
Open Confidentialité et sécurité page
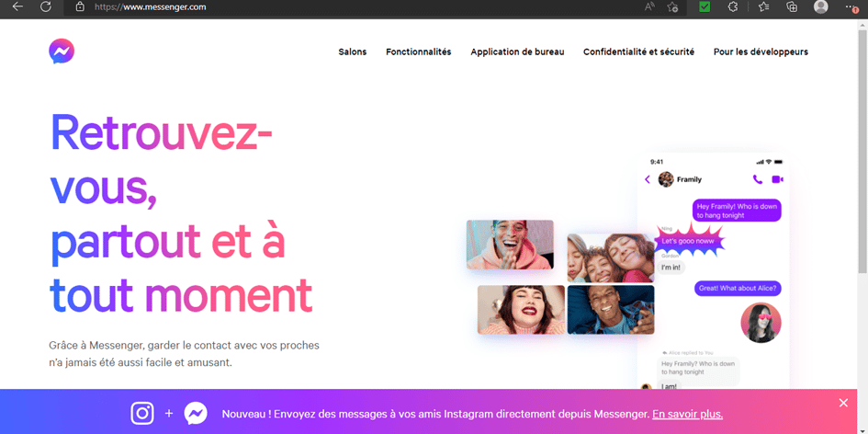638,51
